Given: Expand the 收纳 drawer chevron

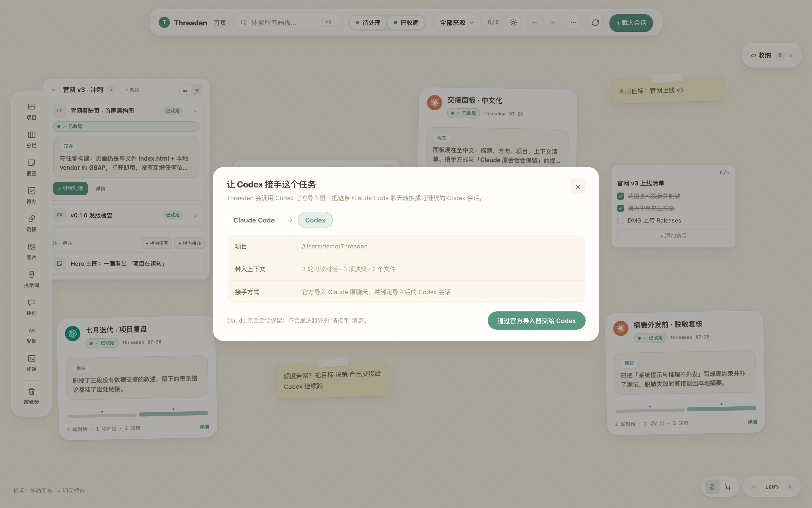Looking at the screenshot, I should pos(790,55).
